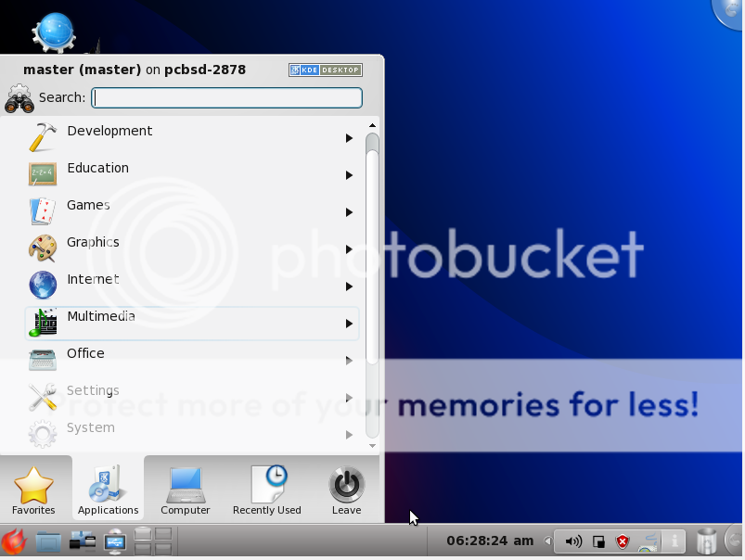Switch to the Favorites tab
Image resolution: width=745 pixels, height=560 pixels.
point(33,490)
